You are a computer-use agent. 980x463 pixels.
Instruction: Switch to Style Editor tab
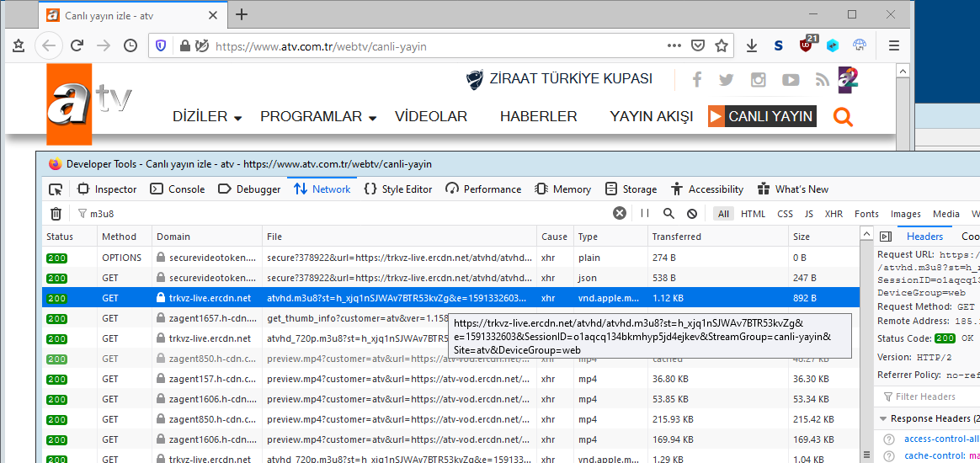pos(399,189)
